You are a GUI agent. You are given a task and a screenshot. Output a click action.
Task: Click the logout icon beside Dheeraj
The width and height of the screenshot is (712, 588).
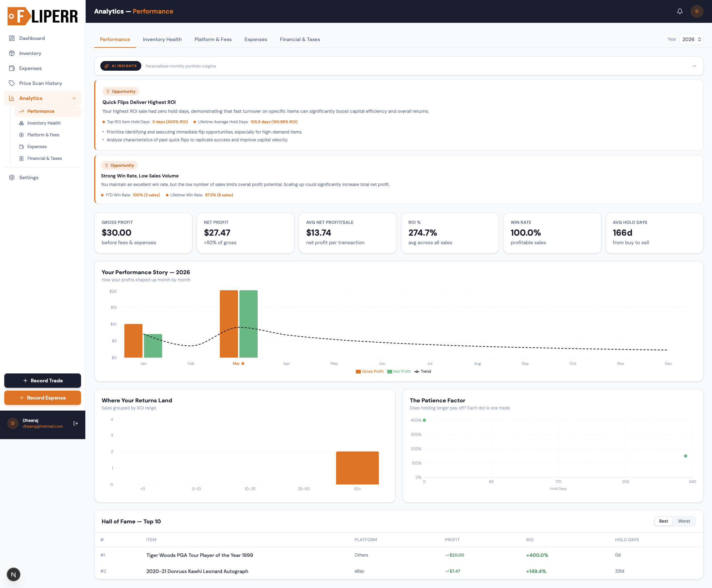(76, 423)
